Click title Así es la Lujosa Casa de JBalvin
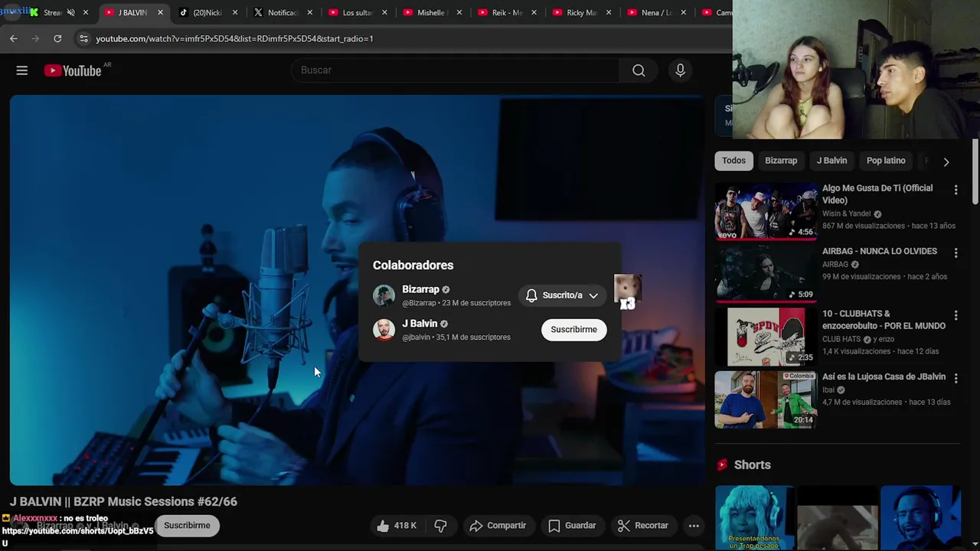Image resolution: width=980 pixels, height=551 pixels. [x=884, y=377]
